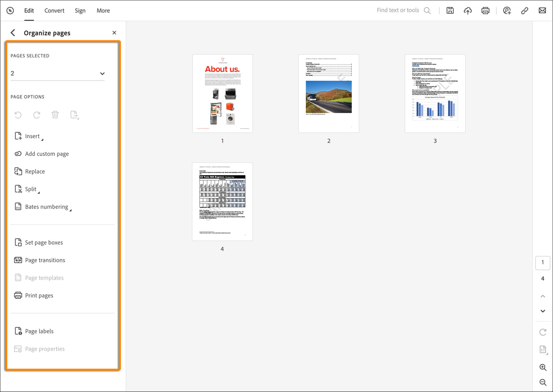Rotate the selected page clockwise
The height and width of the screenshot is (392, 553).
pos(37,115)
